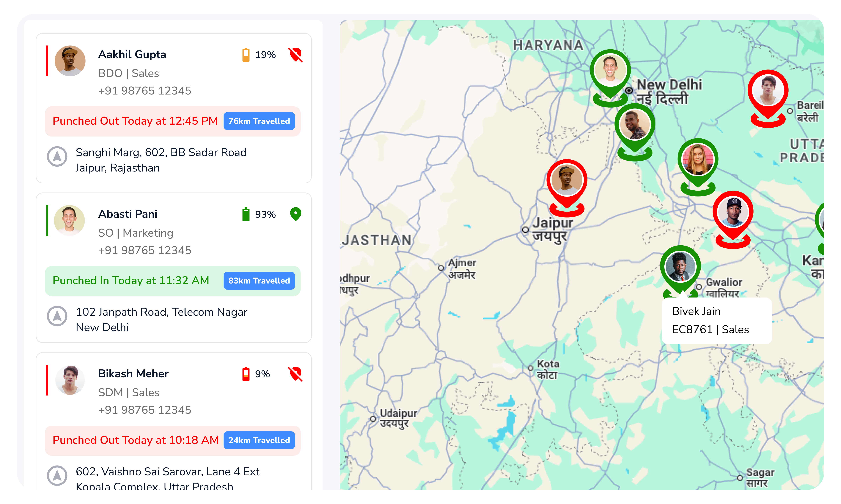Click Bikash Meher's red battery icon
Screen dimensions: 841x504
point(246,374)
